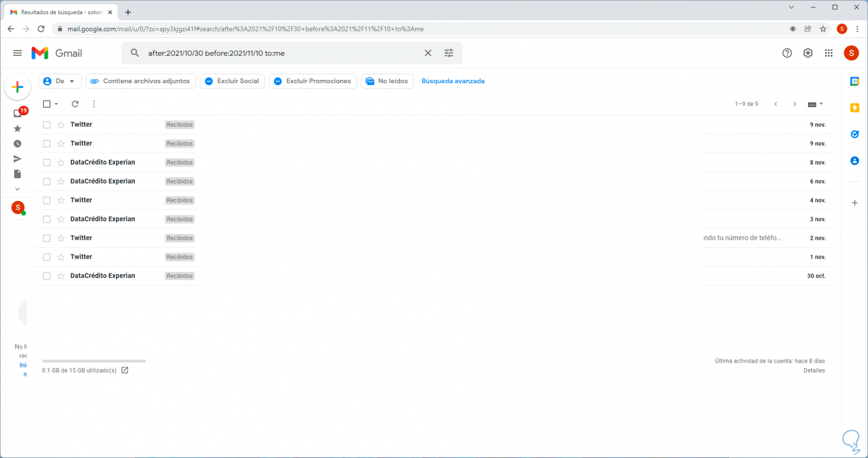Open Sent mail arrow icon
Screen dimensions: 868x458
[x=17, y=159]
